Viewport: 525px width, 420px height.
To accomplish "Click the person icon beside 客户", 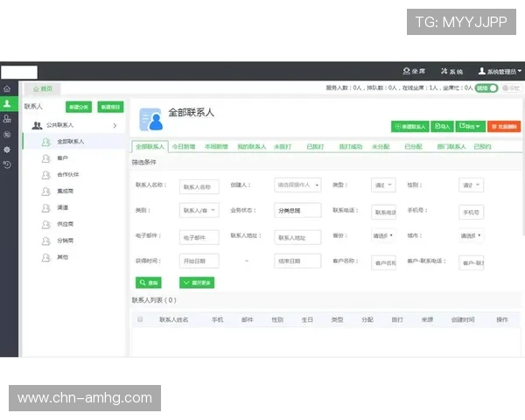I will pos(45,158).
